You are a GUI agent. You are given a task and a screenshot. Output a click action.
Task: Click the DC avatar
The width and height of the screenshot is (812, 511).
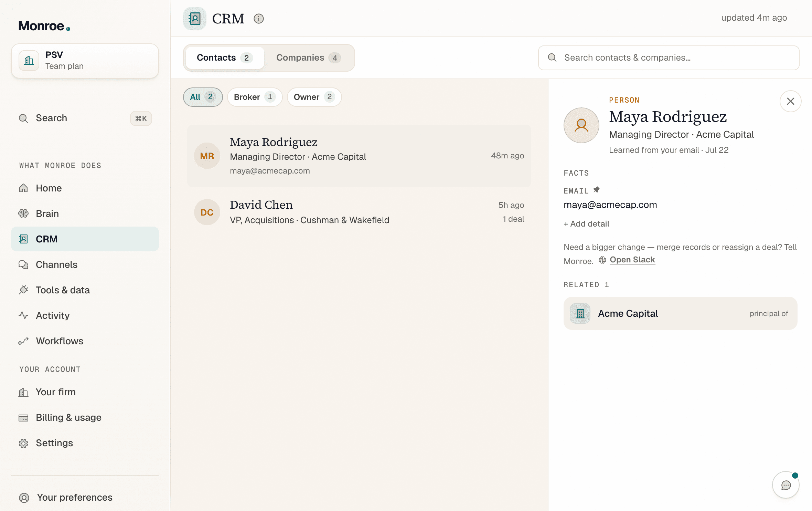pyautogui.click(x=207, y=212)
